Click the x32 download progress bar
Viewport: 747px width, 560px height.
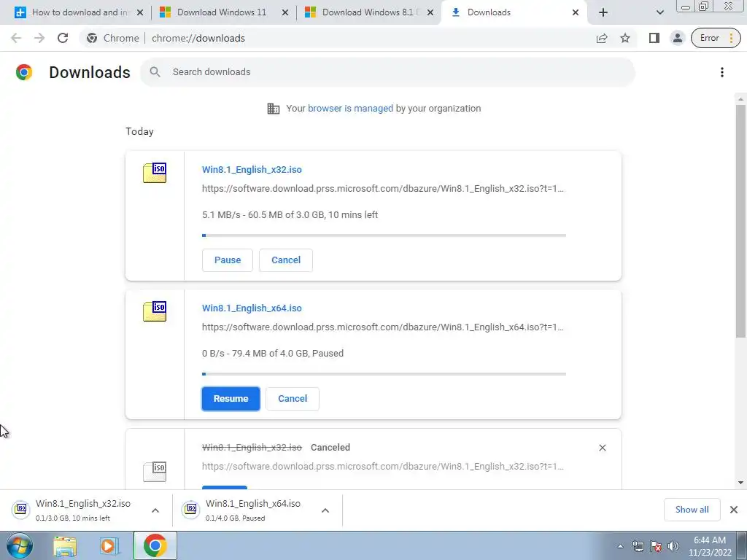pos(384,236)
